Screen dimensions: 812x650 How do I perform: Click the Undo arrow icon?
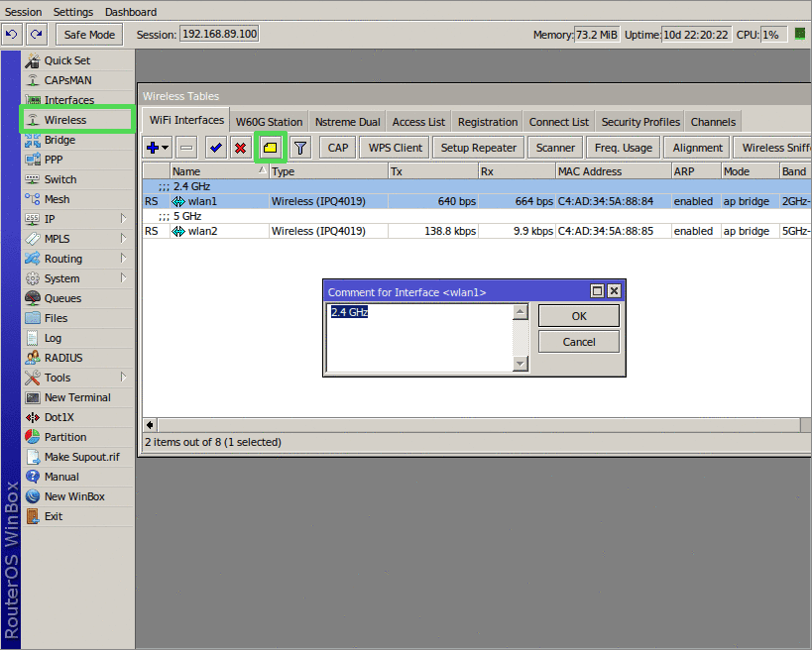click(x=11, y=34)
